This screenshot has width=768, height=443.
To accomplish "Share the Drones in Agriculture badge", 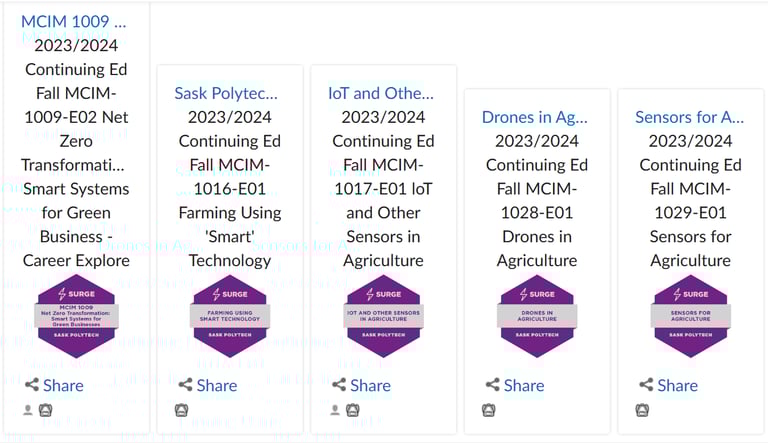I will tap(515, 385).
